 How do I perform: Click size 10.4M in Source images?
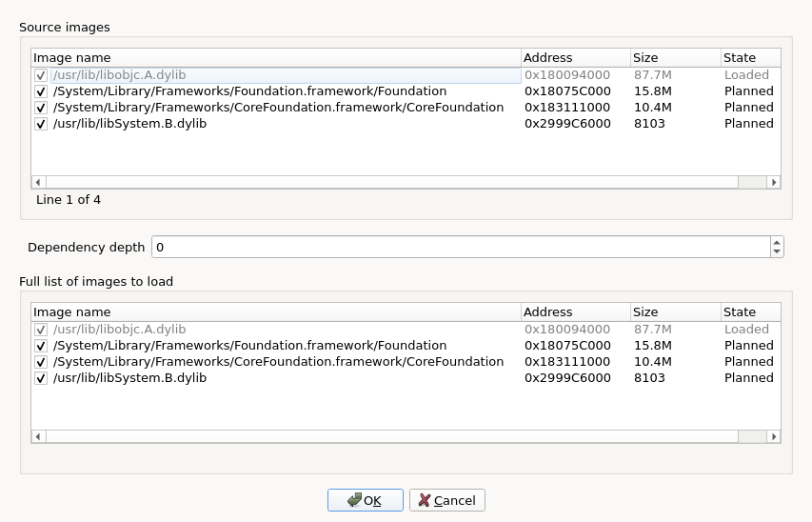point(652,108)
